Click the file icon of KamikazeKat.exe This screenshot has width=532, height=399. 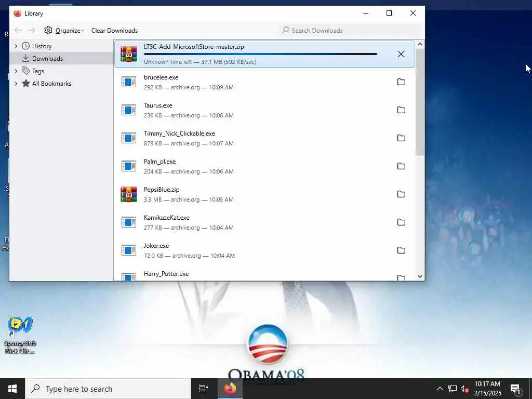pos(129,222)
